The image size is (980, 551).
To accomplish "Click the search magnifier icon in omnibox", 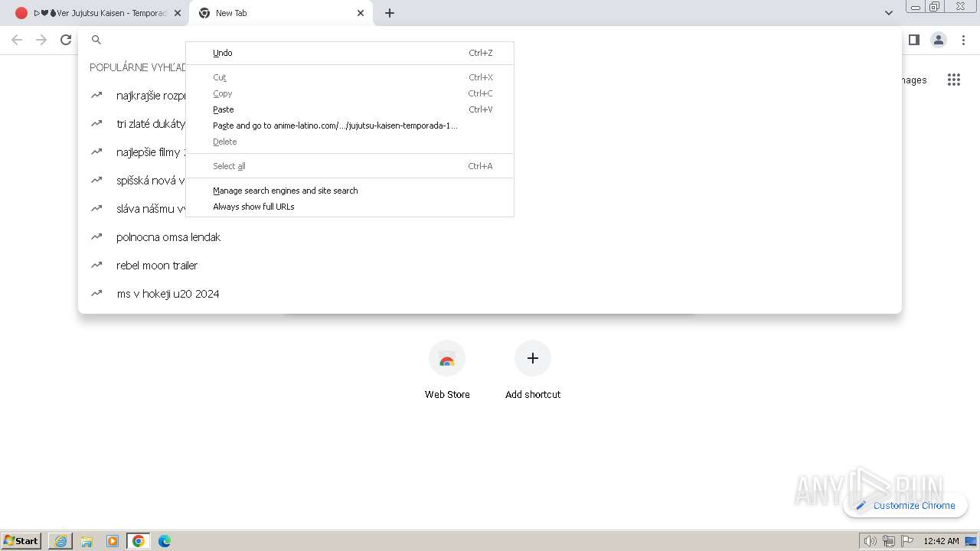I will [x=96, y=40].
